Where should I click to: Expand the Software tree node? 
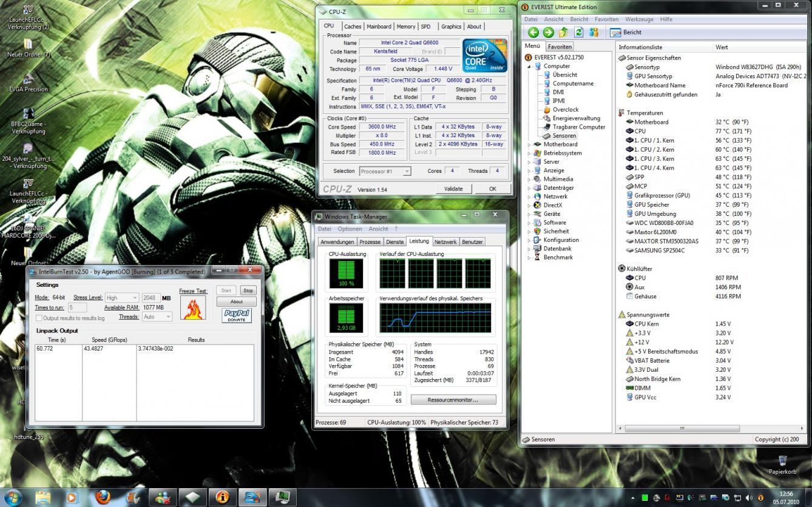click(x=529, y=223)
